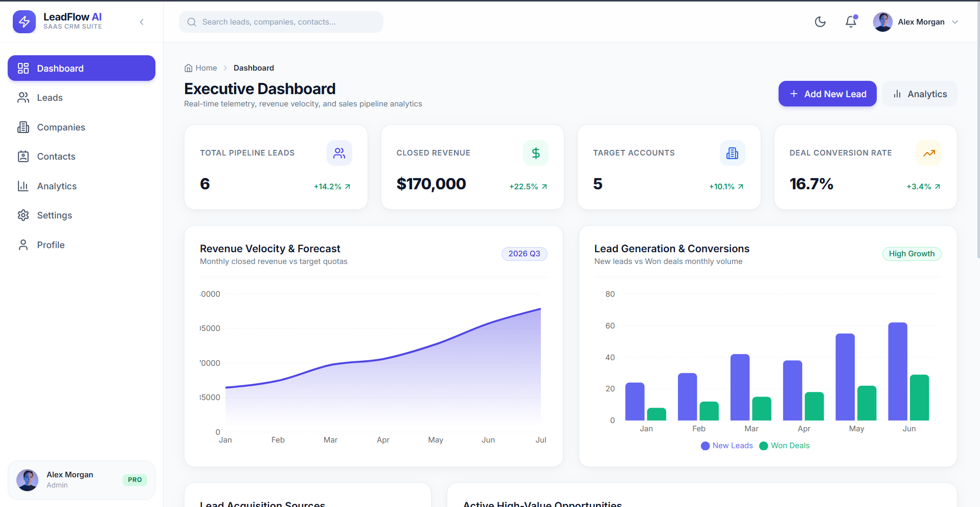980x507 pixels.
Task: Click the 2026 Q3 badge
Action: pos(524,254)
